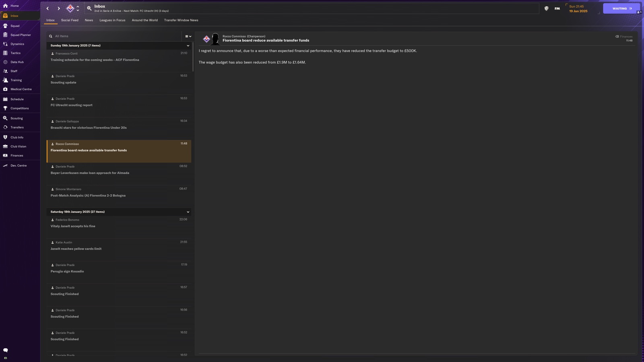Open the Dev. Centre
644x362 pixels.
(20, 166)
